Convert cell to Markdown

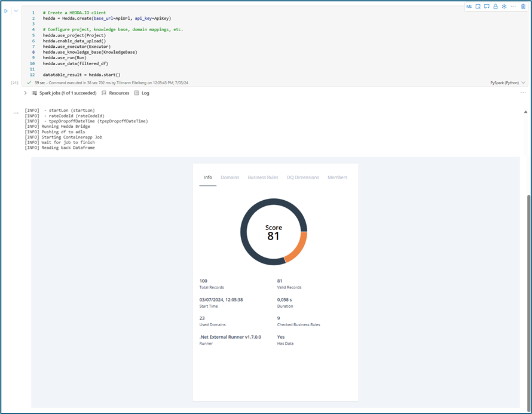pos(469,7)
